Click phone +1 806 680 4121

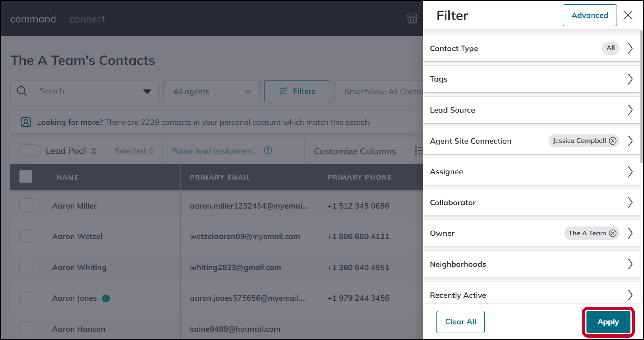[358, 236]
